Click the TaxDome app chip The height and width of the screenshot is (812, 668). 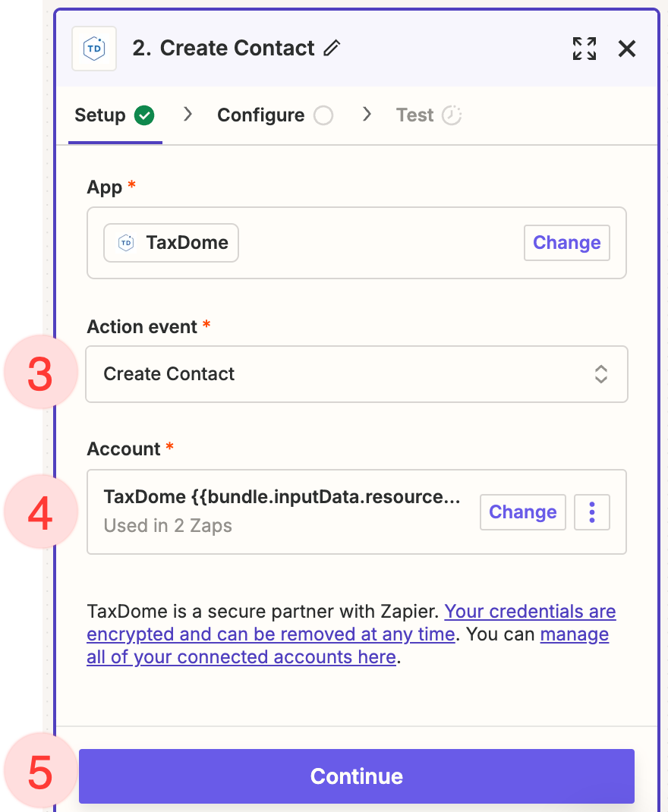tap(172, 243)
